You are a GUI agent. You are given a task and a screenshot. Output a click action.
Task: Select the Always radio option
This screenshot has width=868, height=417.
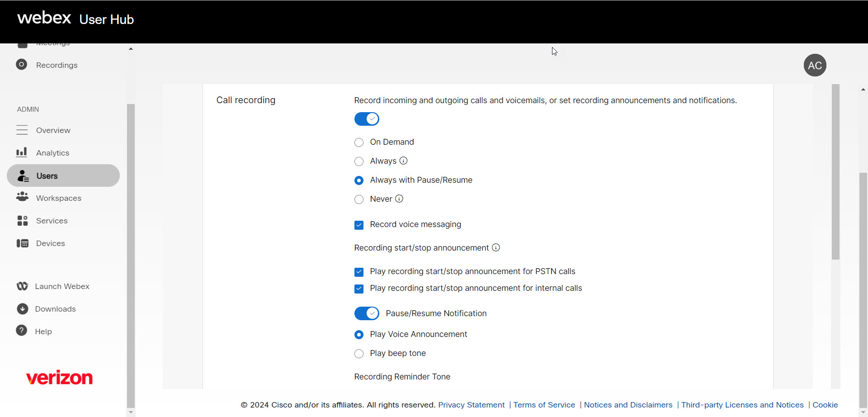359,161
